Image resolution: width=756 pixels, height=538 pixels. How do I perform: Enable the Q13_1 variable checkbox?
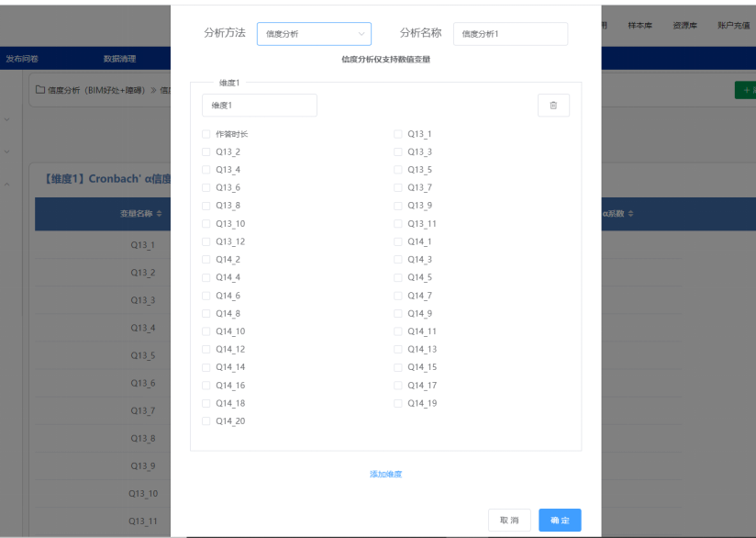396,134
